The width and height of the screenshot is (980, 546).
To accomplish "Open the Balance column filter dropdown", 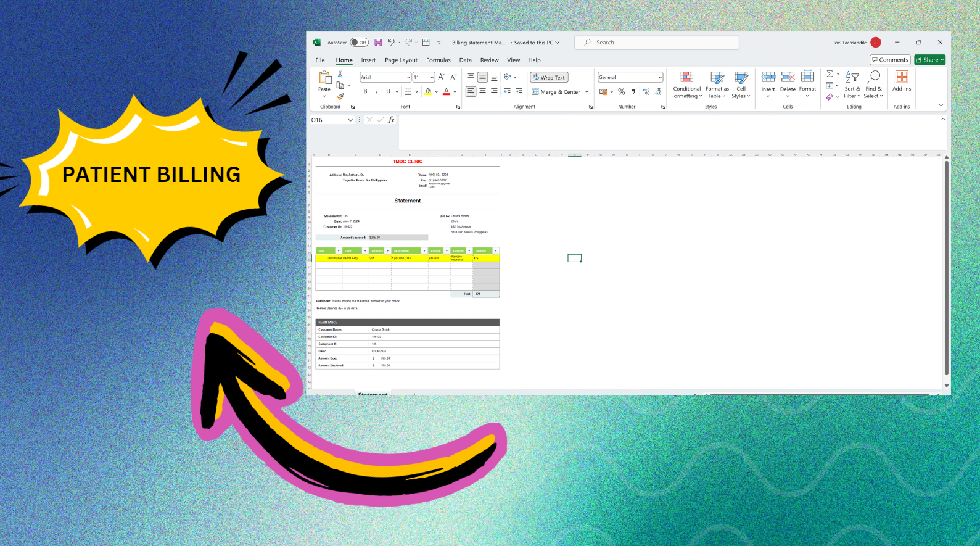I will click(495, 250).
